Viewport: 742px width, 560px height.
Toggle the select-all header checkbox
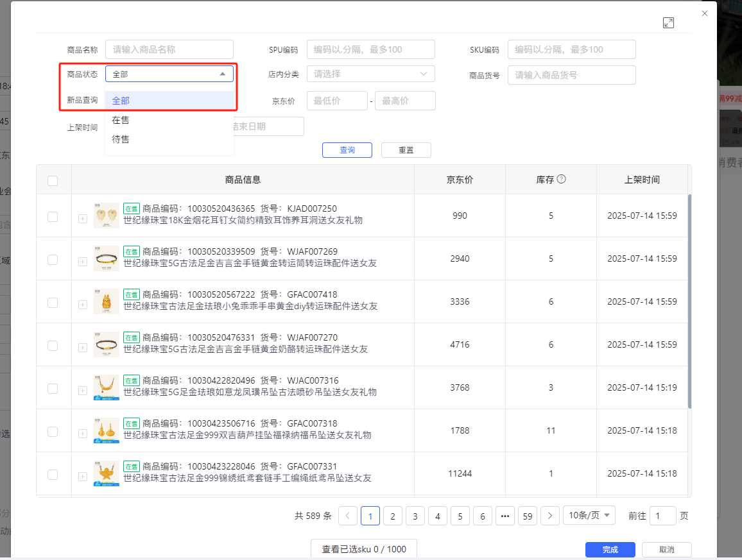point(53,180)
